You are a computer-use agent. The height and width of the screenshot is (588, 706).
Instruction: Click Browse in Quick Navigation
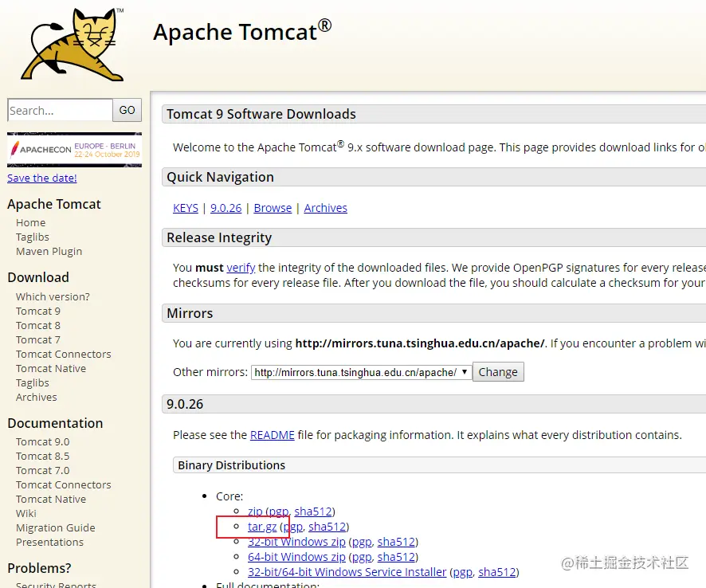[273, 208]
